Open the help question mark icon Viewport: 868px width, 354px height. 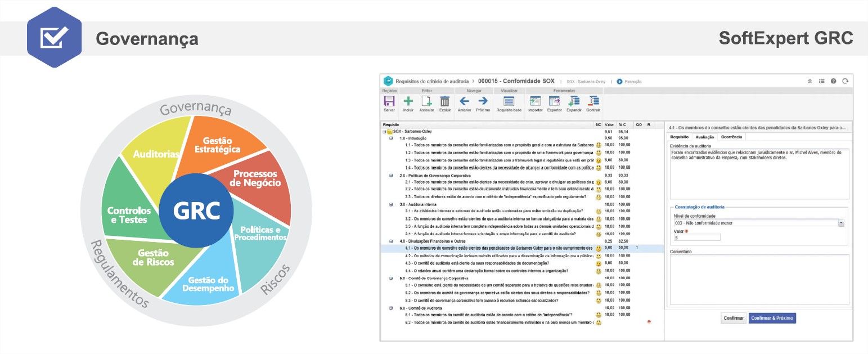(x=833, y=81)
